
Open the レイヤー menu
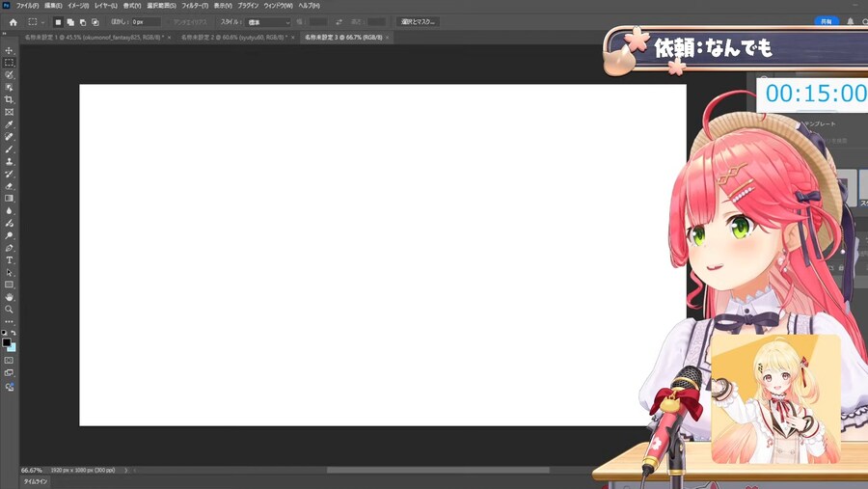(x=106, y=6)
